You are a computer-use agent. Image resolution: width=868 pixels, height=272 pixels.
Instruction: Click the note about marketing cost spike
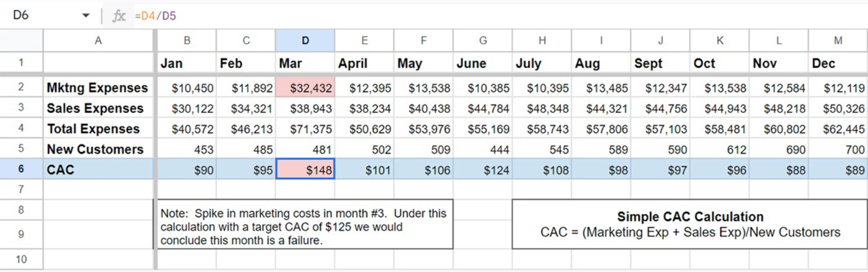pyautogui.click(x=303, y=224)
